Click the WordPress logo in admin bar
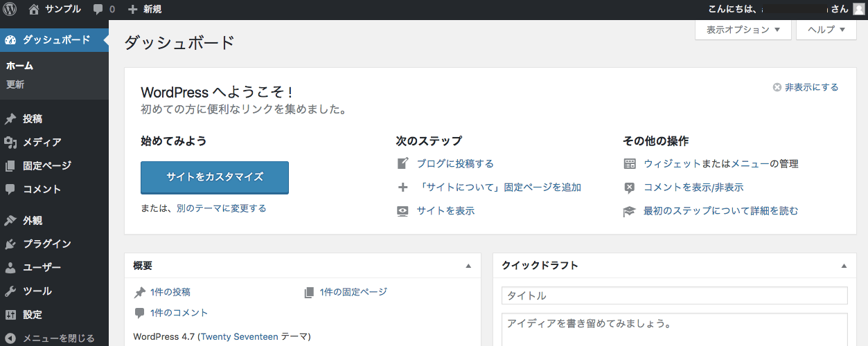 pos(10,10)
